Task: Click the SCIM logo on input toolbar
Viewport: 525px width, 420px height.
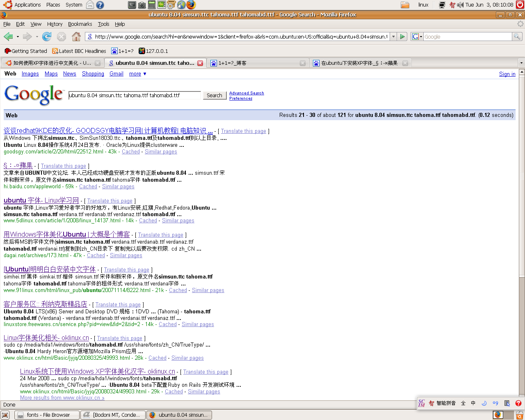Action: click(422, 403)
